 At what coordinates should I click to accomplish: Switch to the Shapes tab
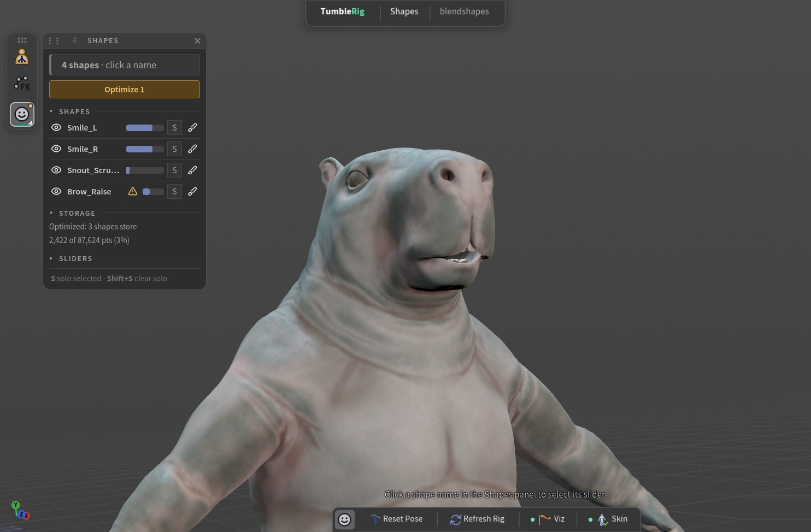pos(404,11)
